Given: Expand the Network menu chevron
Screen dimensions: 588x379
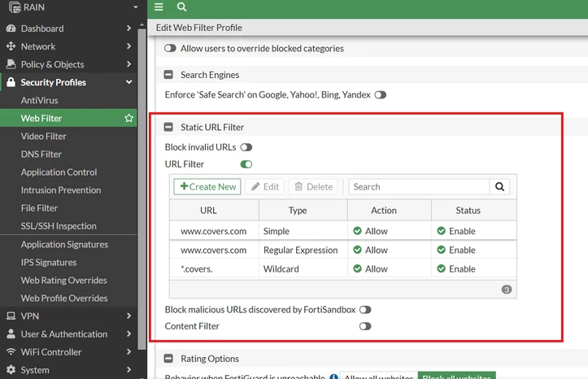Looking at the screenshot, I should (129, 46).
